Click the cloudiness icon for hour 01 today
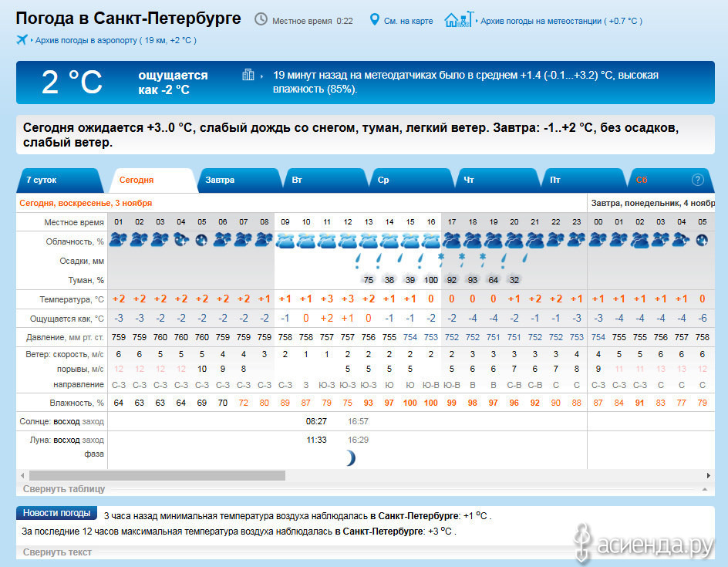This screenshot has width=728, height=567. (x=119, y=240)
